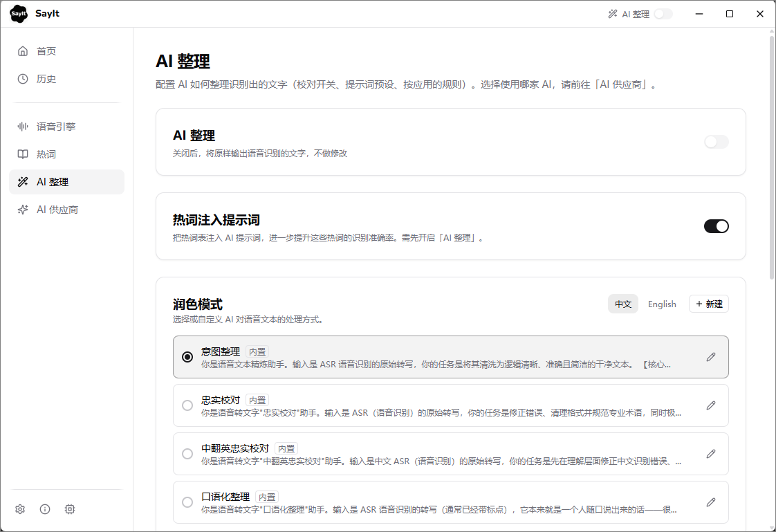The image size is (776, 532).
Task: Open the AI 供应商 page
Action: coord(67,210)
